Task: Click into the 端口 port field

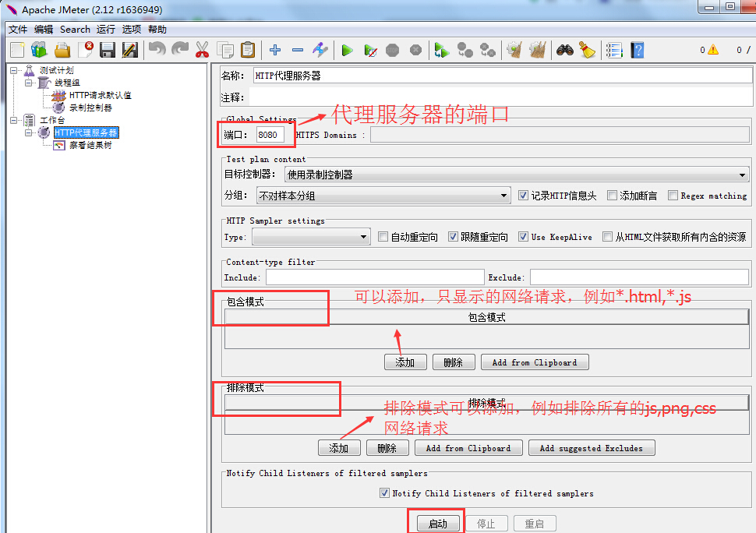Action: 270,135
